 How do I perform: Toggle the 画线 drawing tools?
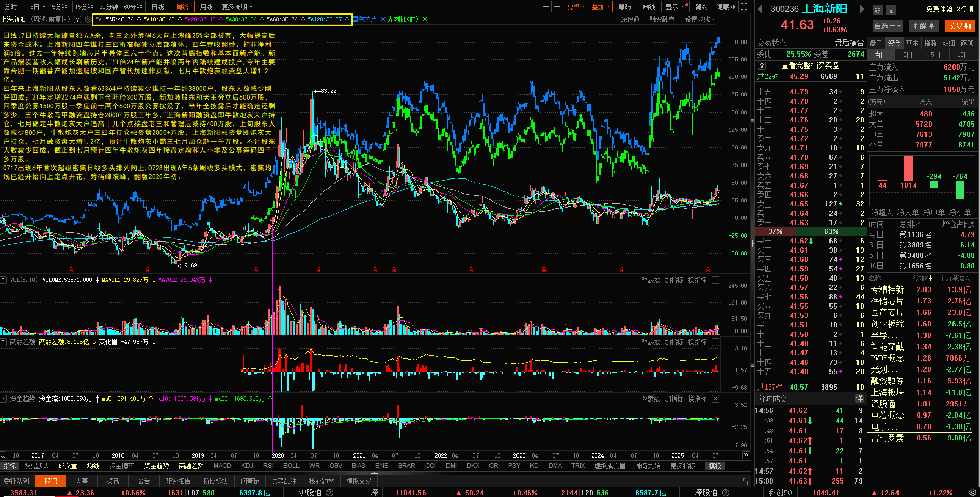tap(649, 7)
